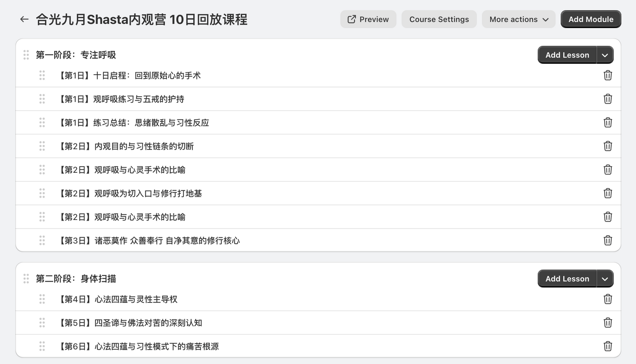Screen dimensions: 636x364
Task: Click the Add Module button
Action: [x=591, y=19]
